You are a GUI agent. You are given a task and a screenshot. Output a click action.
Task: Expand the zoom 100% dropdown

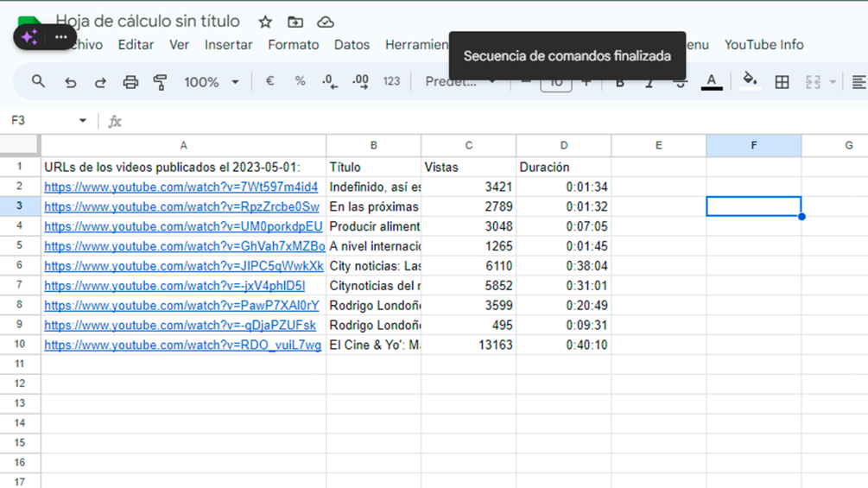tap(235, 82)
